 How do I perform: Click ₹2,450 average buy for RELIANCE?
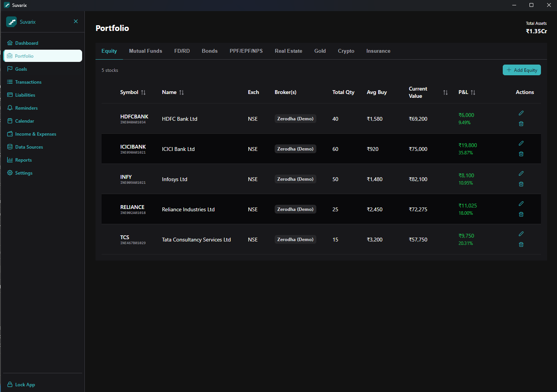pyautogui.click(x=375, y=209)
